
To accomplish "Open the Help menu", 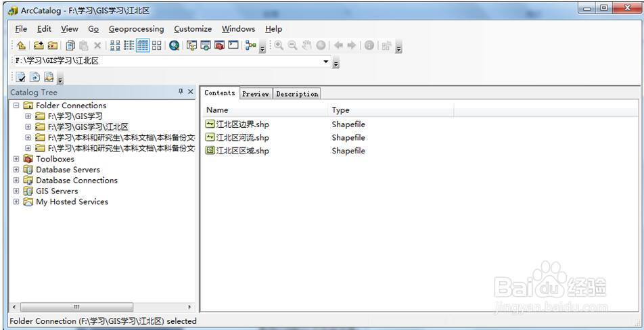I will 273,29.
